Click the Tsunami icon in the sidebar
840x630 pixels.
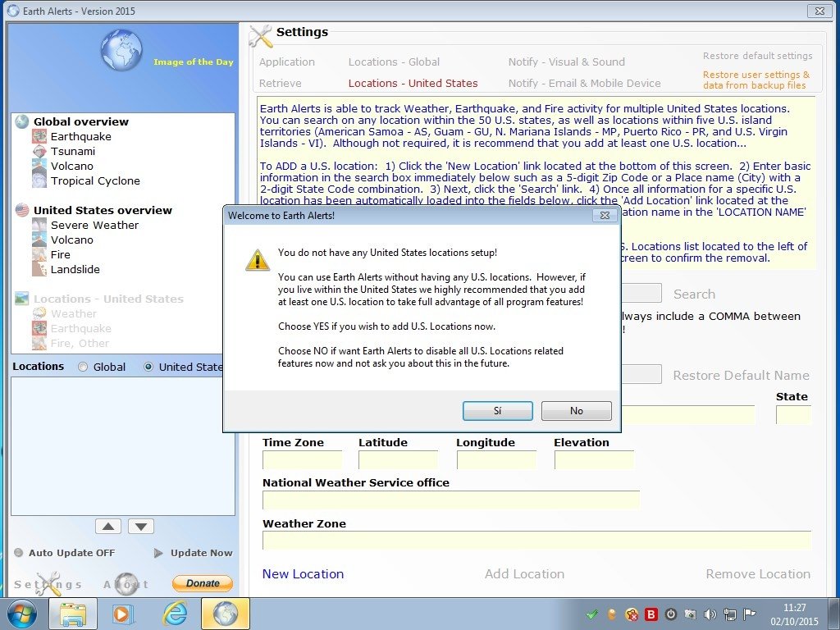pyautogui.click(x=39, y=152)
